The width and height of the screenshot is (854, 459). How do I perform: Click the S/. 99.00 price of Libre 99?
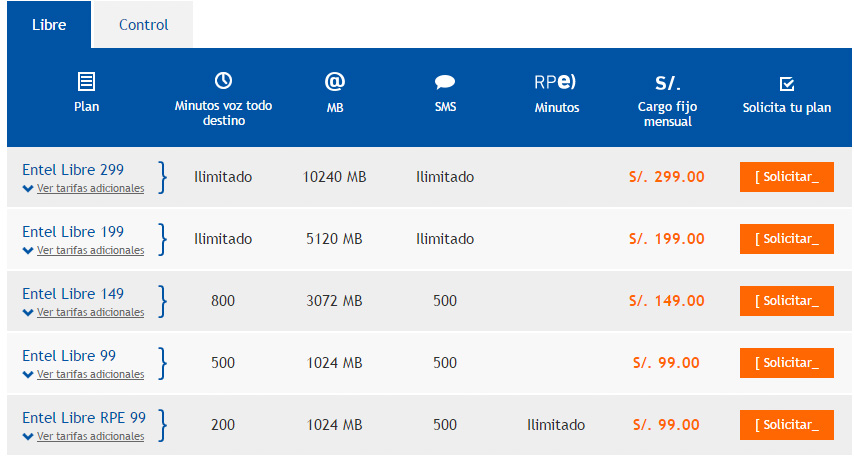[x=666, y=363]
